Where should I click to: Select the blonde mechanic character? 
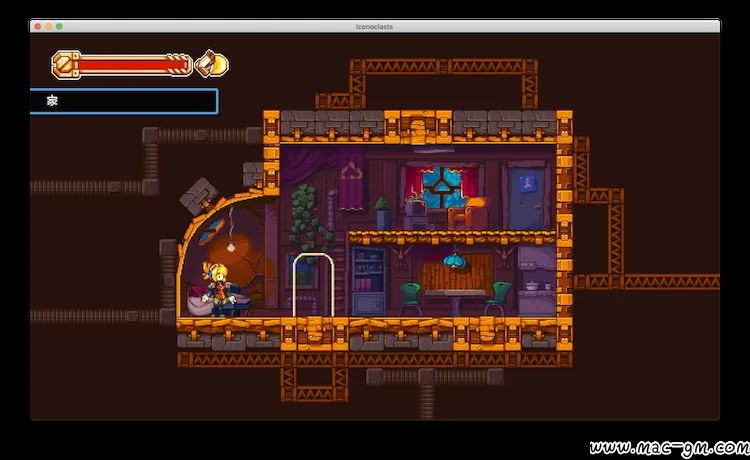tap(220, 289)
